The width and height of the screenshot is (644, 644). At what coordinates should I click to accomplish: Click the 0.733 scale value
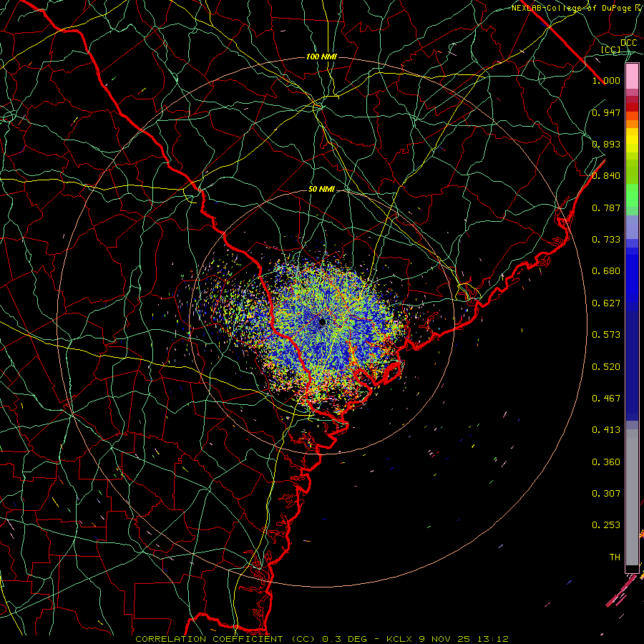(x=606, y=240)
